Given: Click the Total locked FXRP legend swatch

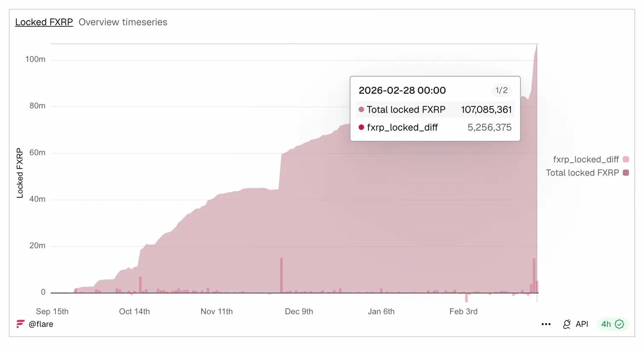Looking at the screenshot, I should click(626, 173).
